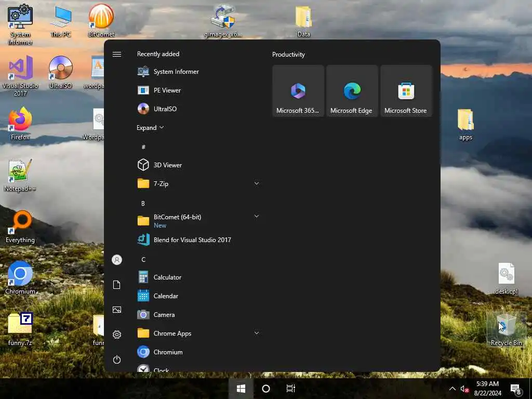The height and width of the screenshot is (399, 532).
Task: Click the Recently added heading
Action: click(158, 54)
